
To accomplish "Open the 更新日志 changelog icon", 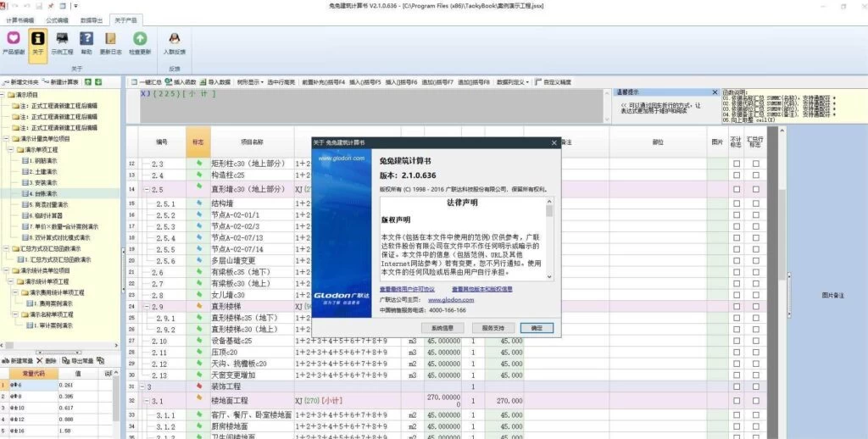I will click(110, 39).
